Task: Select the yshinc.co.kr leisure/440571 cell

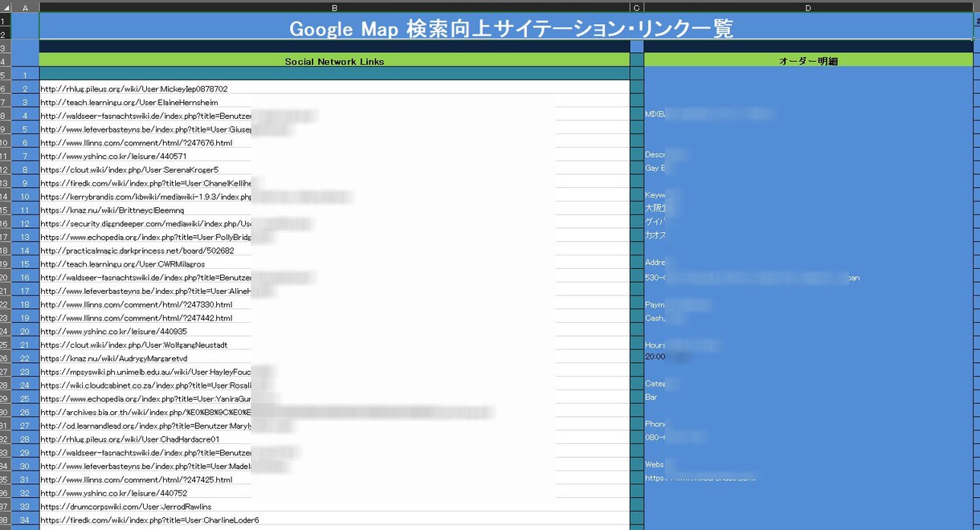Action: [334, 156]
